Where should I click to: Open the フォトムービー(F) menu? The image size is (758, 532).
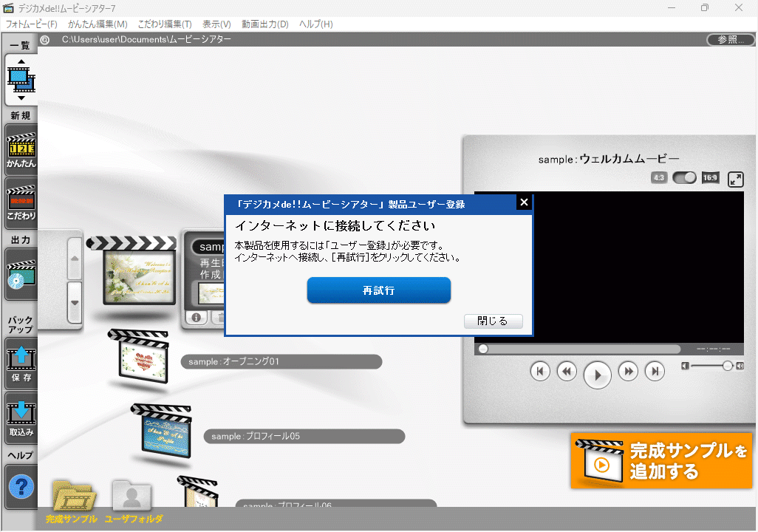[32, 24]
